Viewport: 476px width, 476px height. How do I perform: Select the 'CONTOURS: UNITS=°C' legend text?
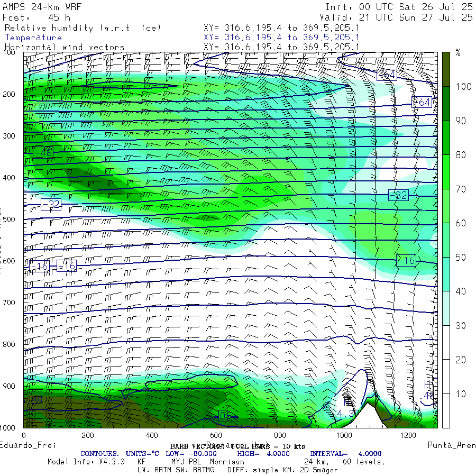tap(120, 454)
